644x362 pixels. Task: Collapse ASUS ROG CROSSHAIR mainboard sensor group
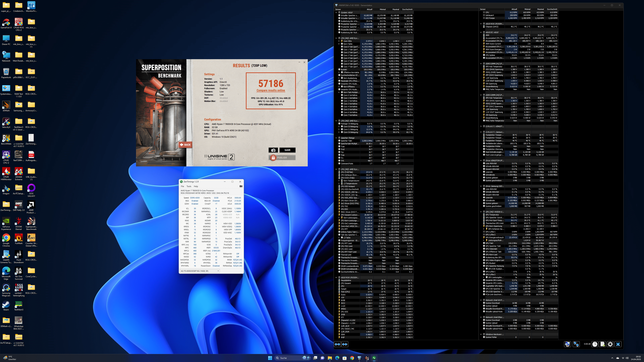point(336,278)
